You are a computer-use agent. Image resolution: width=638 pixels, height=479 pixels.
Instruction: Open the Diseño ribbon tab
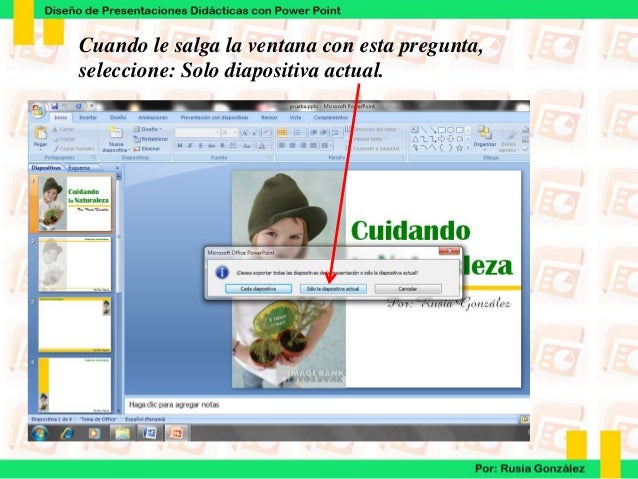click(118, 117)
